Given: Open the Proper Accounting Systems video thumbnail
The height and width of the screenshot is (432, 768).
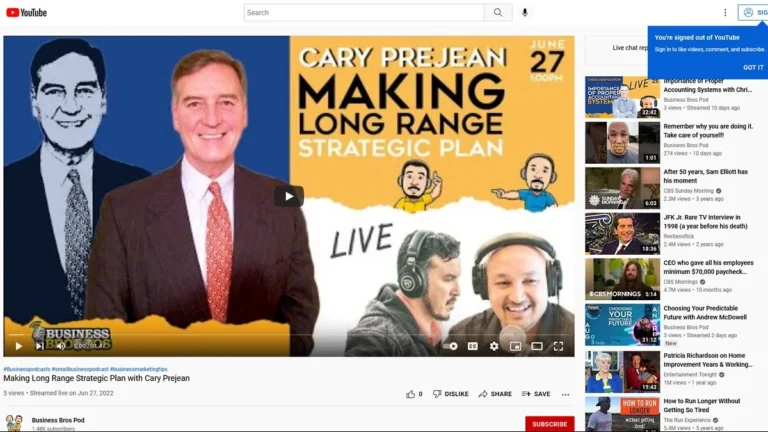Looking at the screenshot, I should [622, 97].
